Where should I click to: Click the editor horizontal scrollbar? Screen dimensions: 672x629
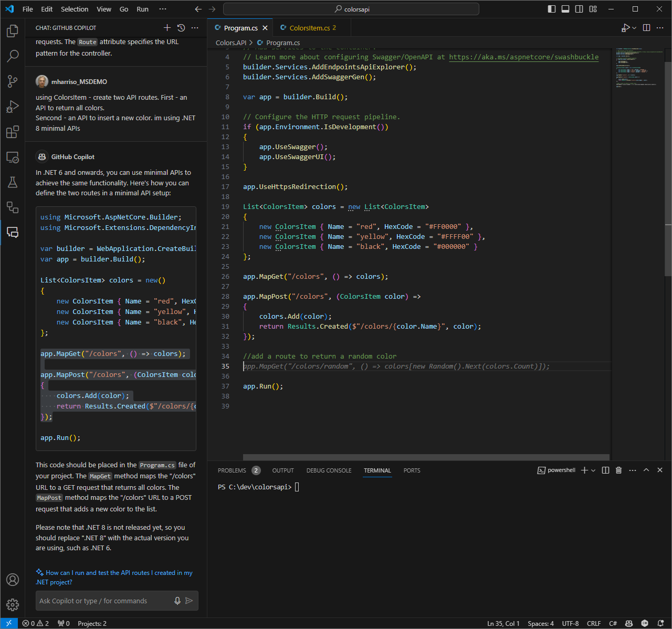(426, 457)
